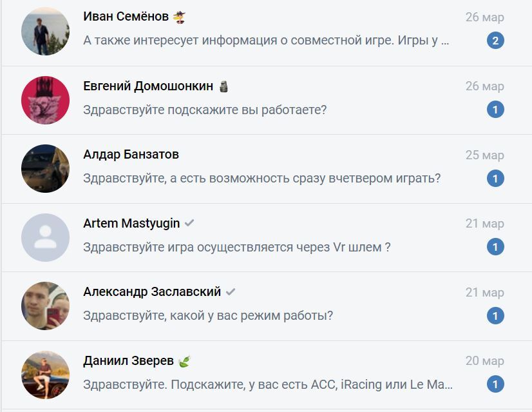Click the verified checkmark next to Artem Mastyugin

click(189, 224)
